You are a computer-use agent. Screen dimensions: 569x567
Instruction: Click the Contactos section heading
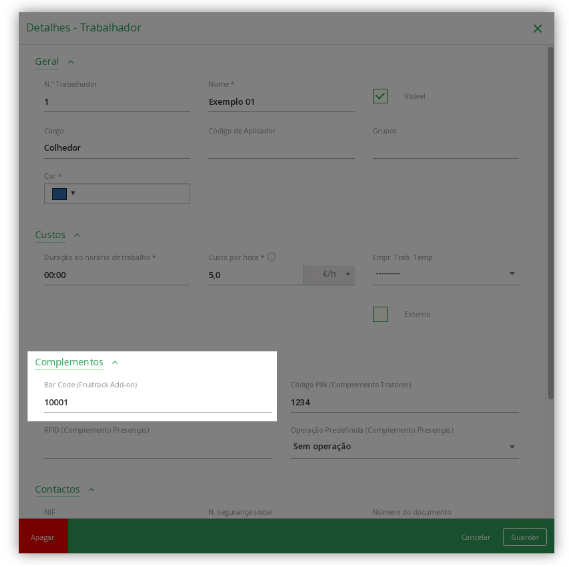click(57, 489)
